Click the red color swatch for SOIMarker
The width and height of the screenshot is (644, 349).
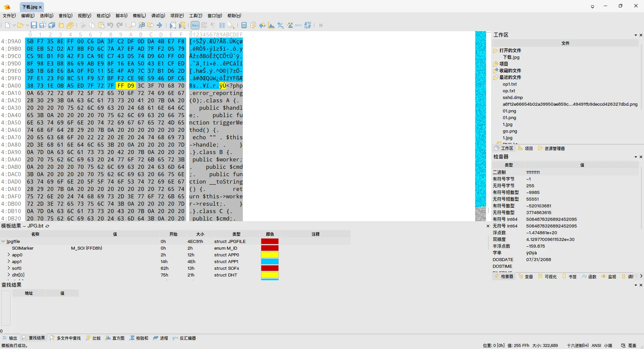(x=270, y=248)
